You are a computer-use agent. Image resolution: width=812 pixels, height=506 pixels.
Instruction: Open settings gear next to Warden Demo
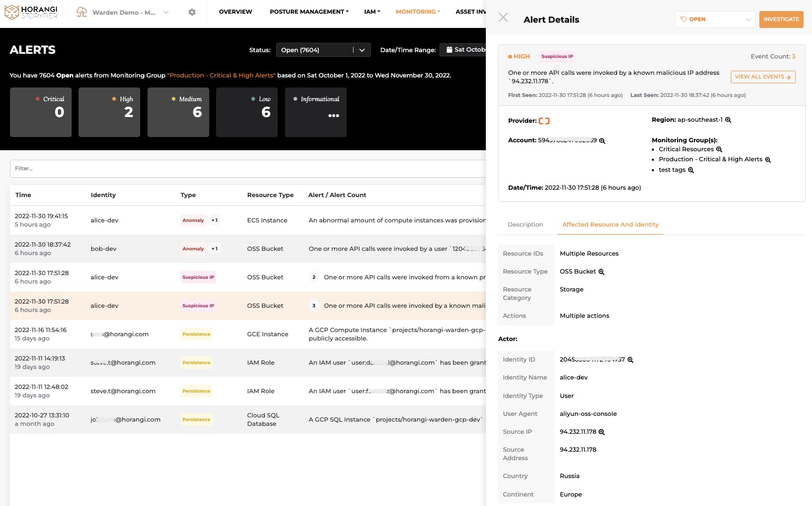[192, 12]
